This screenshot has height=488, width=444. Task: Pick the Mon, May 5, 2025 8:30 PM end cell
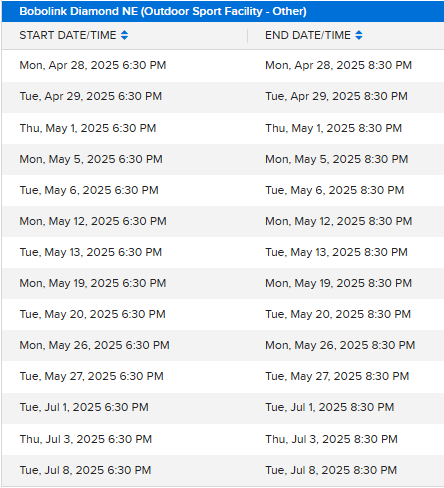pyautogui.click(x=337, y=159)
